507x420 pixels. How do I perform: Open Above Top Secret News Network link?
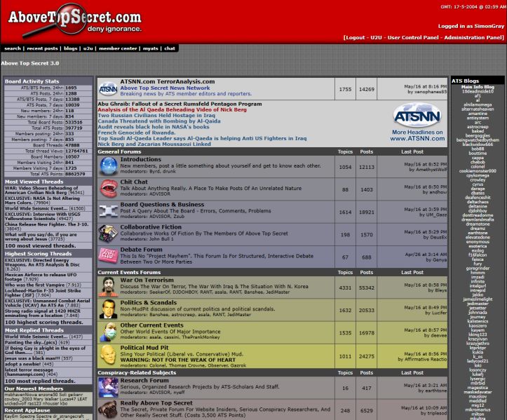coord(165,88)
